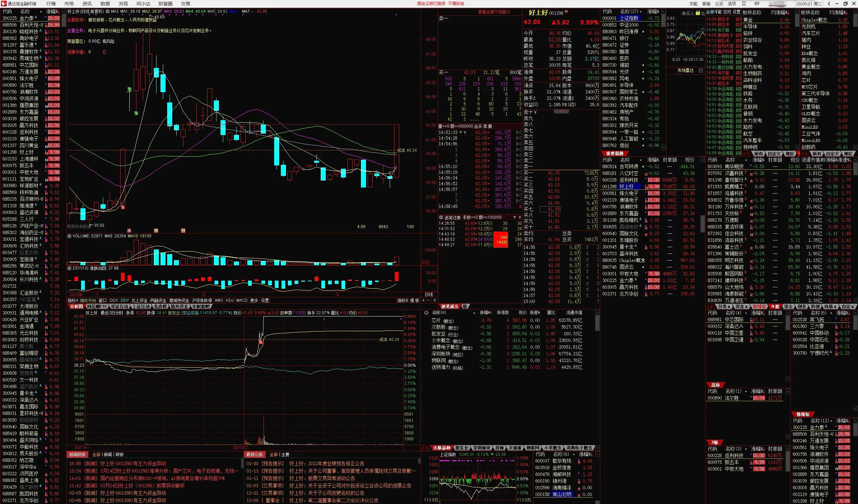
Task: Click the mobile phone icon in title bar
Action: pos(744,4)
